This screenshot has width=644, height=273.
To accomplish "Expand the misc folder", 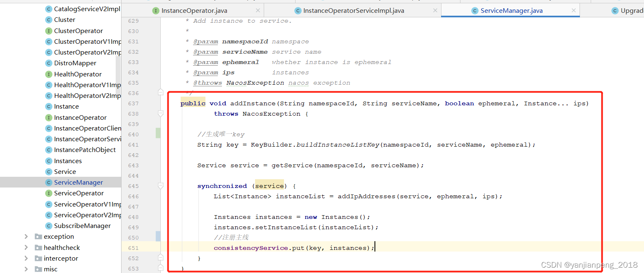I will [x=26, y=269].
